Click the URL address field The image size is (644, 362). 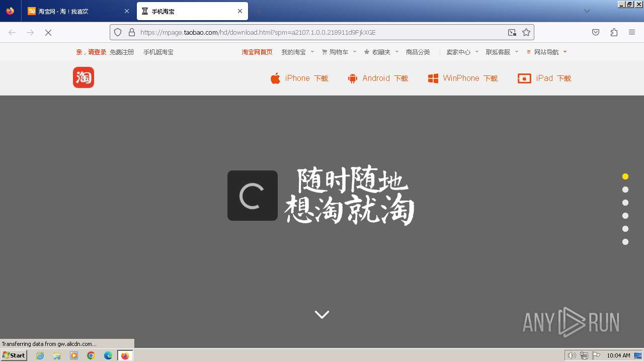322,32
